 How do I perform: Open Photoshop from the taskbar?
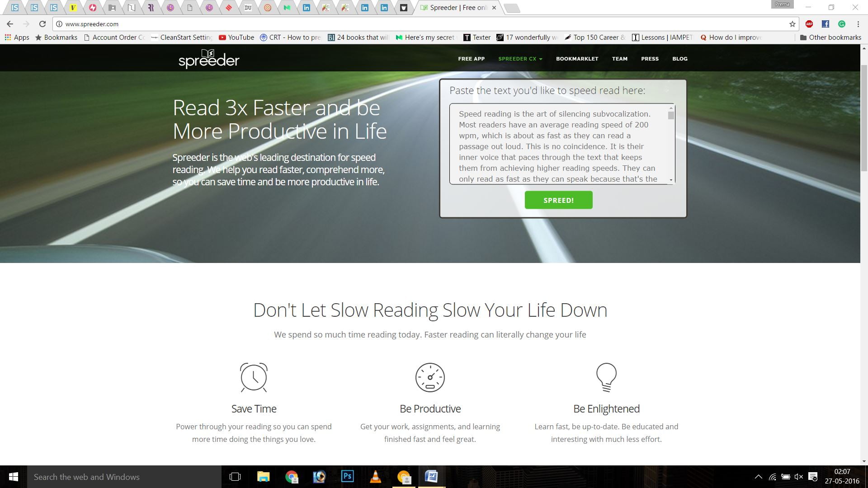(347, 477)
